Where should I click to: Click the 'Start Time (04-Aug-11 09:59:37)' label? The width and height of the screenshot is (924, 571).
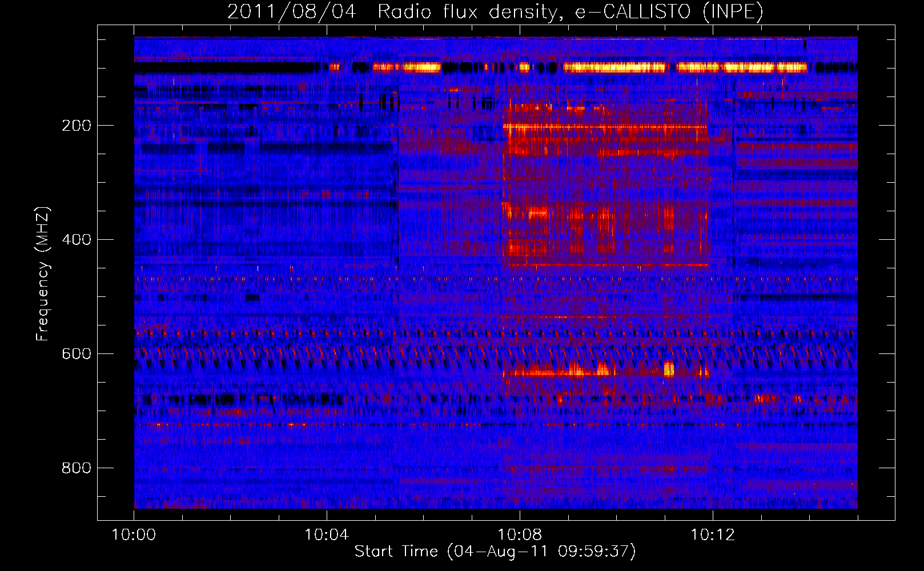coord(495,552)
